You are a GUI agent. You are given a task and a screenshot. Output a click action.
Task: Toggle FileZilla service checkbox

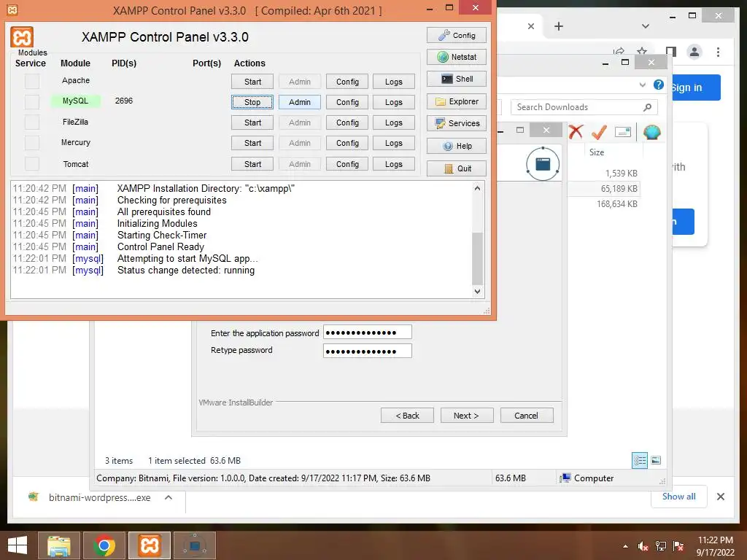coord(32,122)
